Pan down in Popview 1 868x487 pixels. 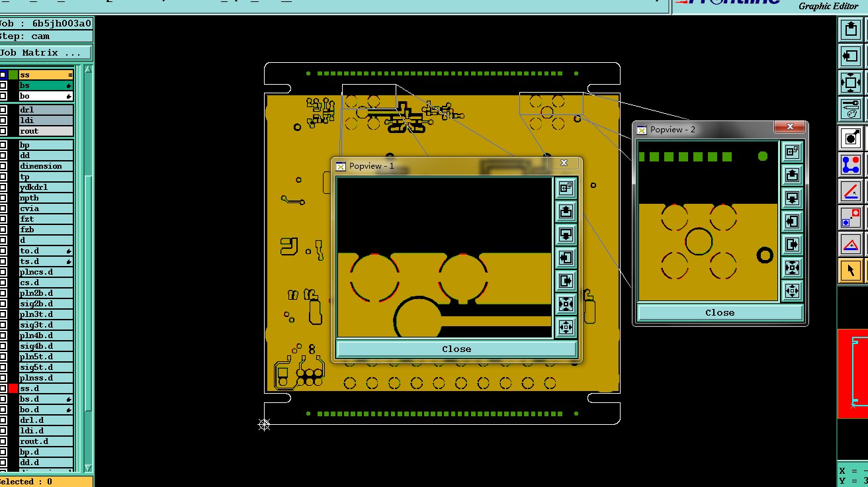566,234
